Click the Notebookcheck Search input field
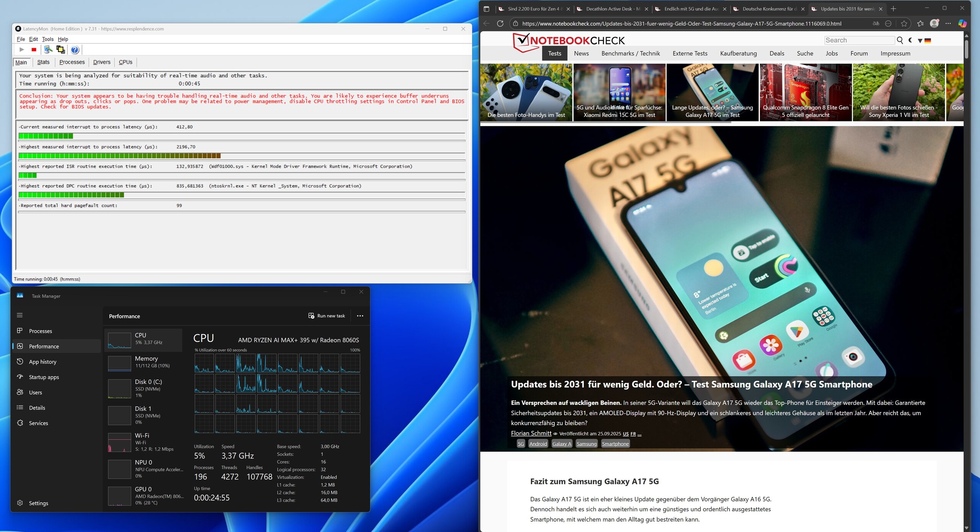The width and height of the screenshot is (980, 532). click(x=859, y=40)
